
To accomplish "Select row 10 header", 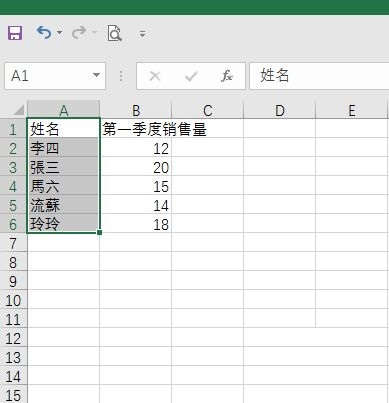I will coord(13,300).
